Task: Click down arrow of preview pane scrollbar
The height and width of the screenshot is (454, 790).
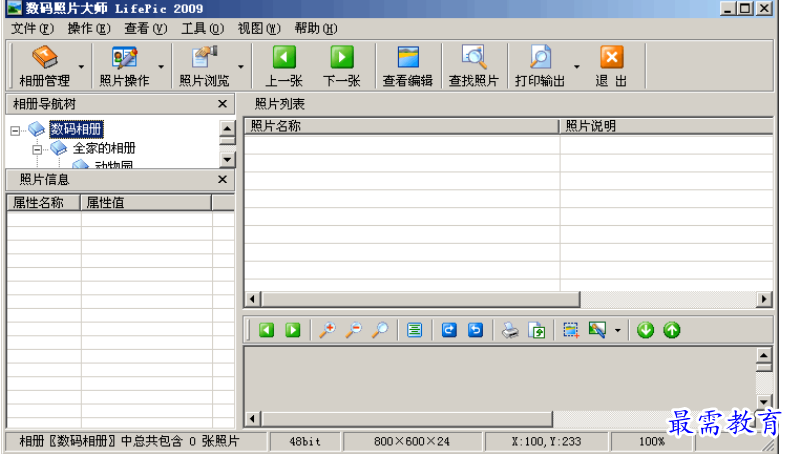Action: (x=764, y=402)
